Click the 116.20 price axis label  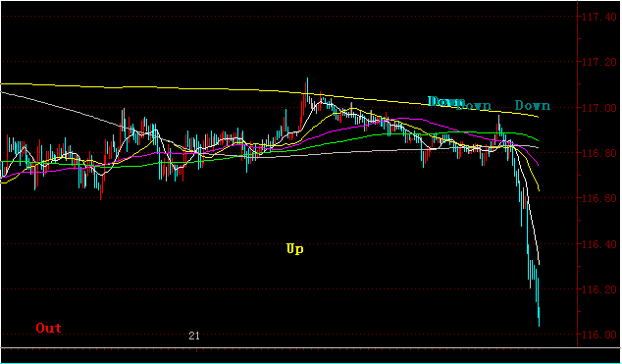coord(599,289)
